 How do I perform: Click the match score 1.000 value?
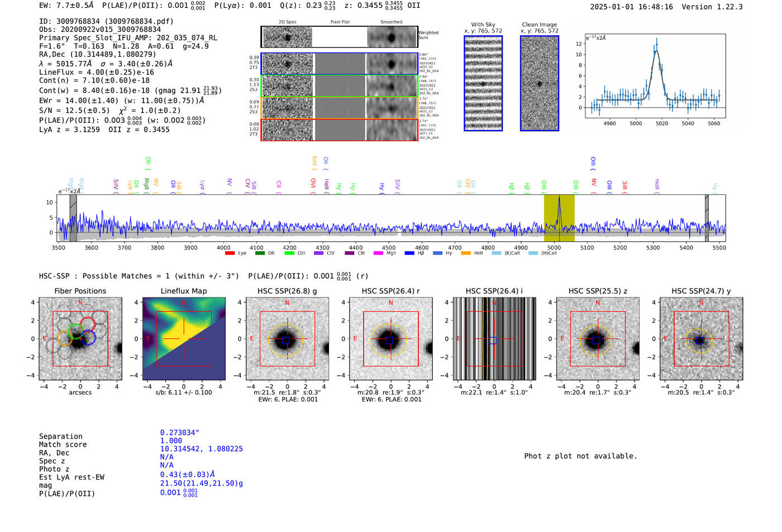coord(171,440)
